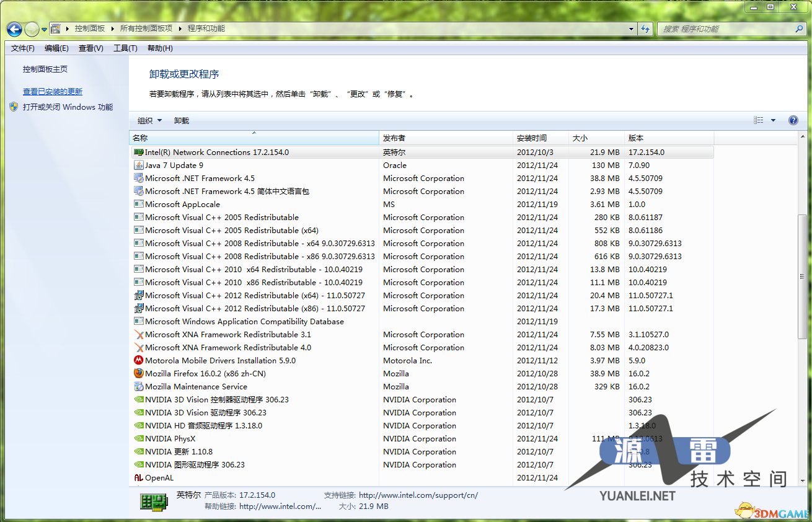Image resolution: width=812 pixels, height=522 pixels.
Task: Expand the 所有控制面板项 breadcrumb arrow
Action: coord(180,29)
